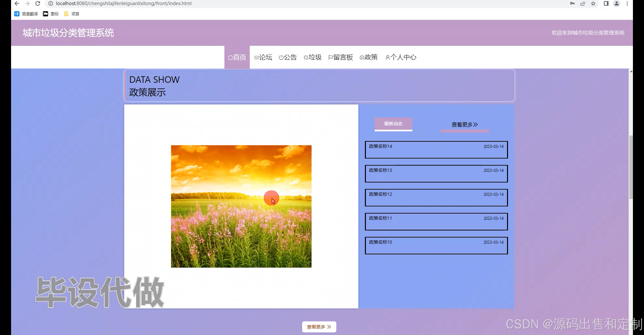Select the 最新动态 tab
The image size is (644, 335).
point(393,124)
